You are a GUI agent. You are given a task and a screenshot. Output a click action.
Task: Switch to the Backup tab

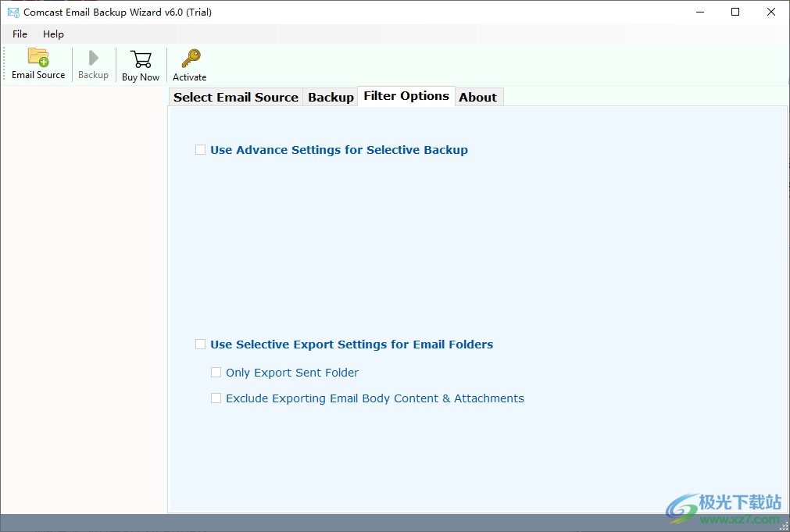point(331,97)
